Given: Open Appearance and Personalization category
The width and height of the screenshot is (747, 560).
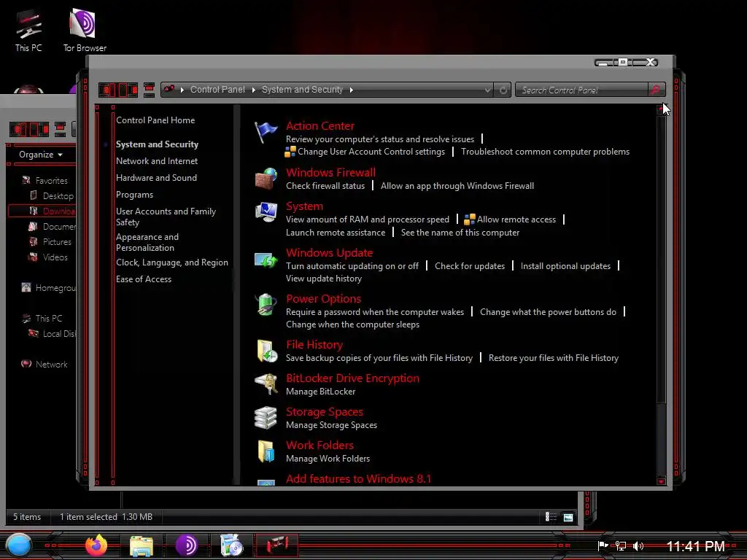Looking at the screenshot, I should (x=147, y=242).
